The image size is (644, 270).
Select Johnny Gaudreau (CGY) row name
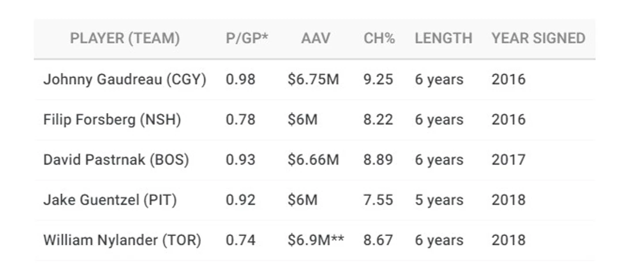click(125, 80)
